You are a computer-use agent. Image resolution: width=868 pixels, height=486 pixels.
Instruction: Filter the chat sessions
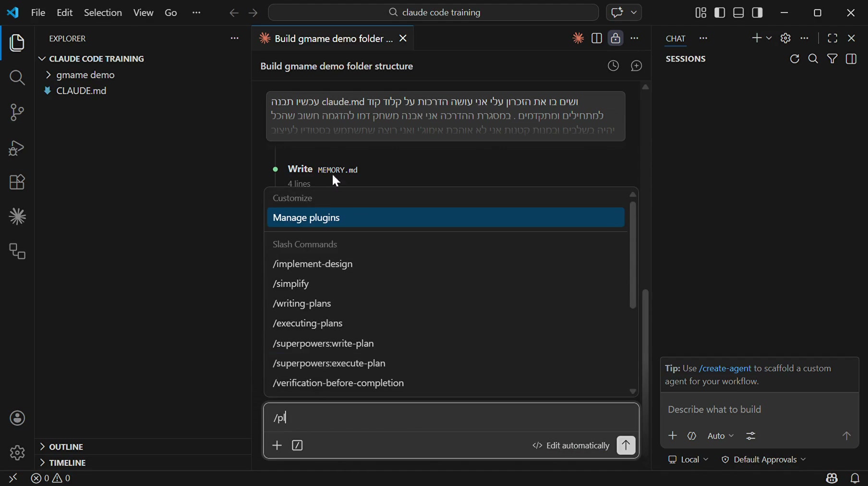[832, 59]
